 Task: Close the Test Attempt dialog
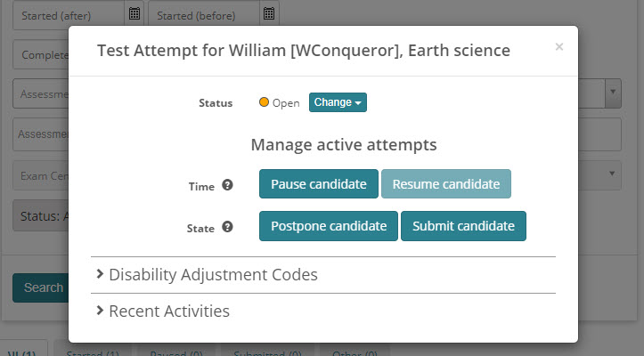point(559,47)
